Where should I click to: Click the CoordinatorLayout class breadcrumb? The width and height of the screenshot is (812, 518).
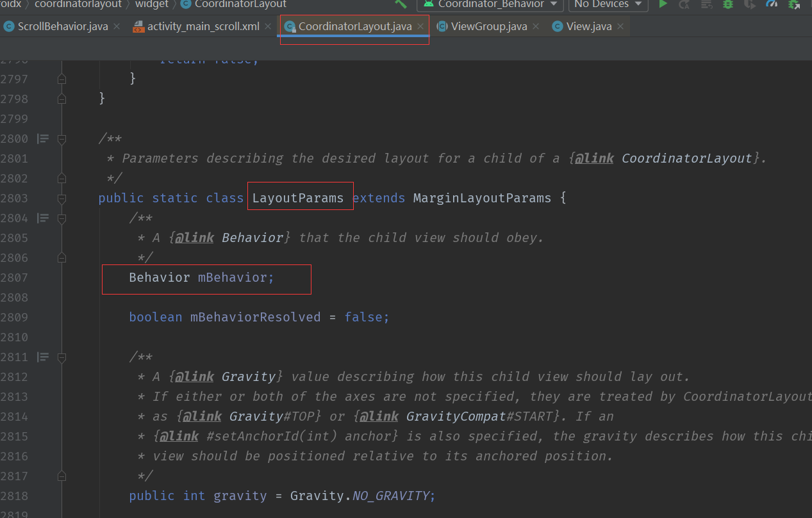point(233,4)
